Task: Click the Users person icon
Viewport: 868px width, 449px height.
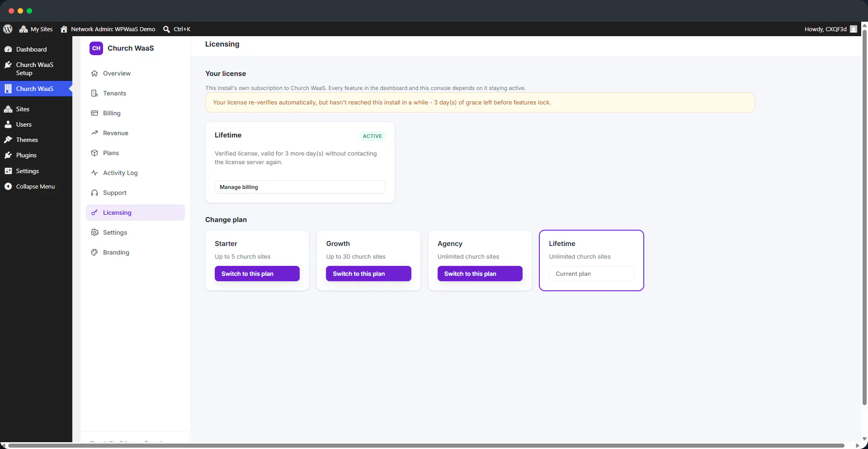Action: pyautogui.click(x=8, y=124)
